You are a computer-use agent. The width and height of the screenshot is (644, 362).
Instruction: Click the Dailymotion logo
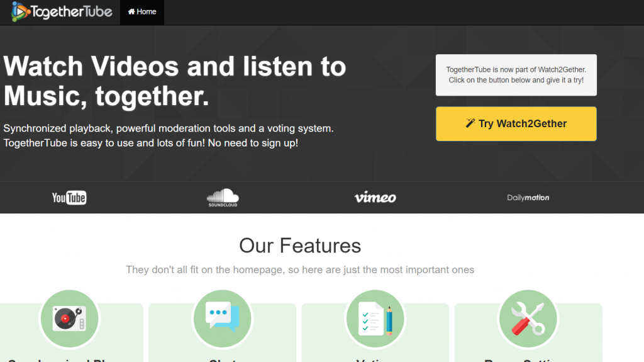coord(528,198)
